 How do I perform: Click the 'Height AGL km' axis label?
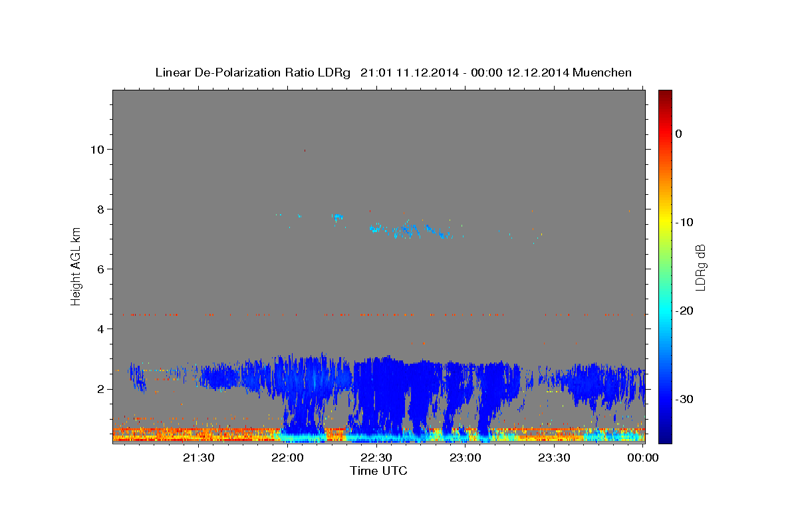(x=76, y=266)
